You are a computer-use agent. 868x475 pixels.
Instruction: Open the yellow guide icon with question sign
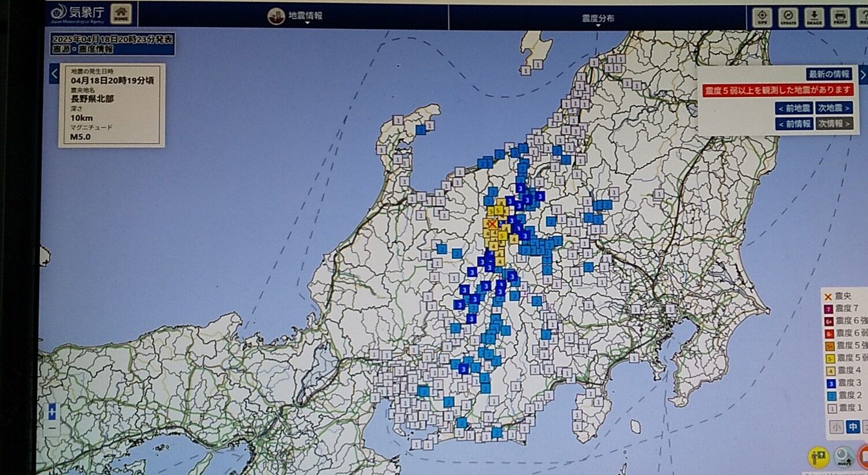pos(818,457)
